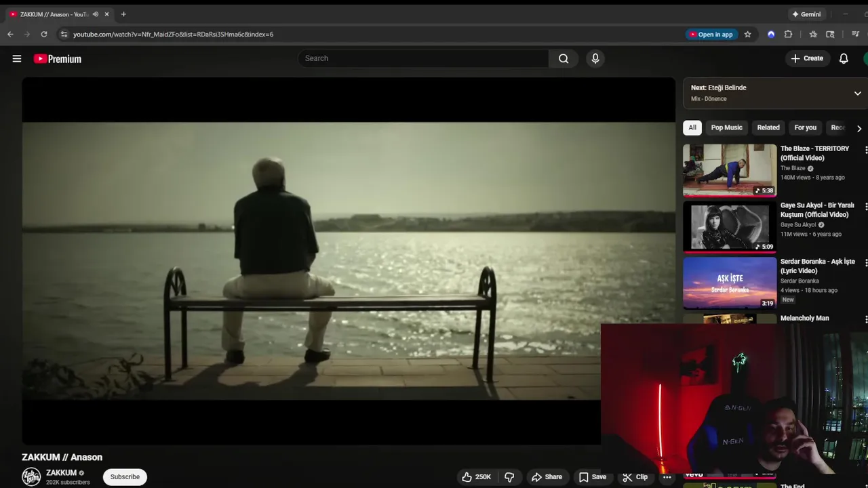Screen dimensions: 868x488
Task: Subscribe to ZAKKUM channel
Action: 125,476
